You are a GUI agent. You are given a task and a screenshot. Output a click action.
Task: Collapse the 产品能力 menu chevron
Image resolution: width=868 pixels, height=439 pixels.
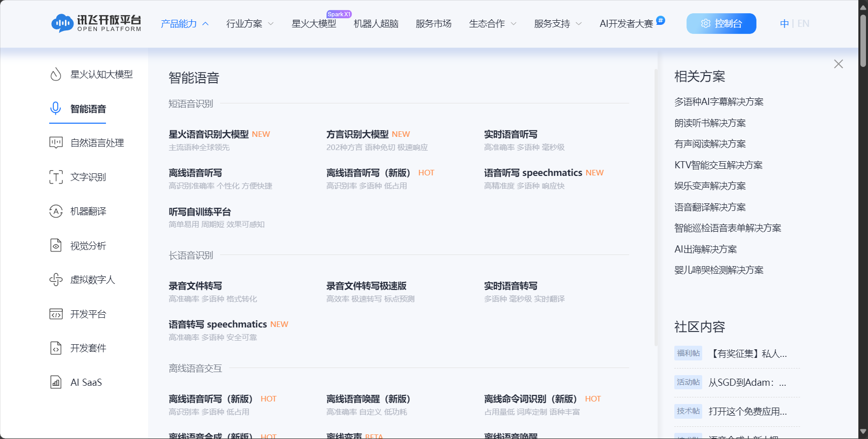click(205, 24)
